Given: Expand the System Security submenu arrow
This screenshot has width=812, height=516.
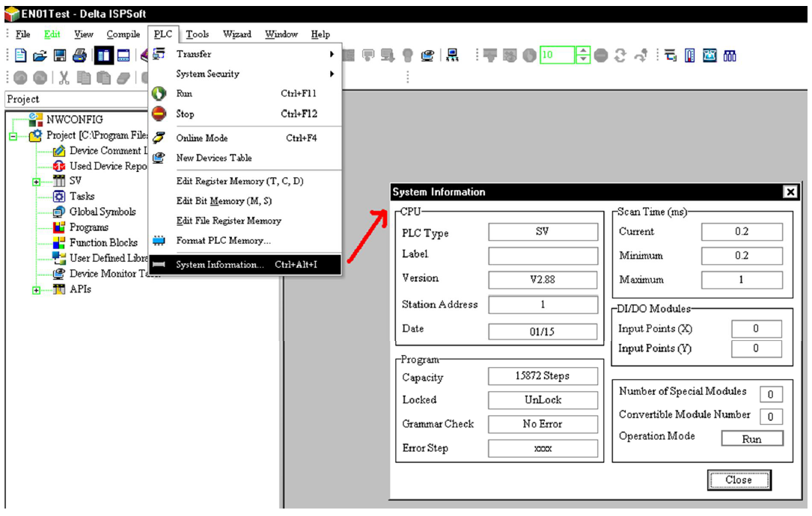Looking at the screenshot, I should point(332,74).
